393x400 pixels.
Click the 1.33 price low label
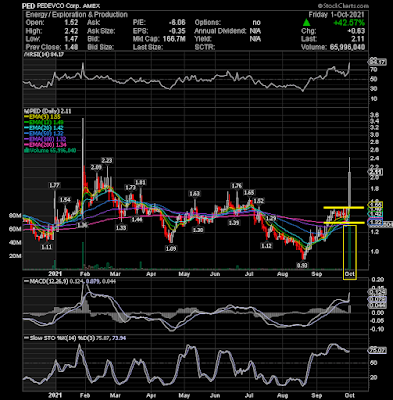121,228
